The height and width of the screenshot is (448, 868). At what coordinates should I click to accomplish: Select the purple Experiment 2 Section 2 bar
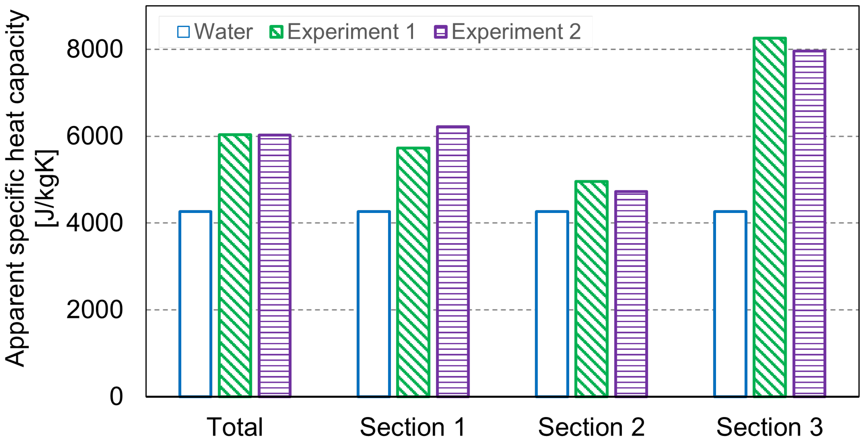click(x=631, y=294)
